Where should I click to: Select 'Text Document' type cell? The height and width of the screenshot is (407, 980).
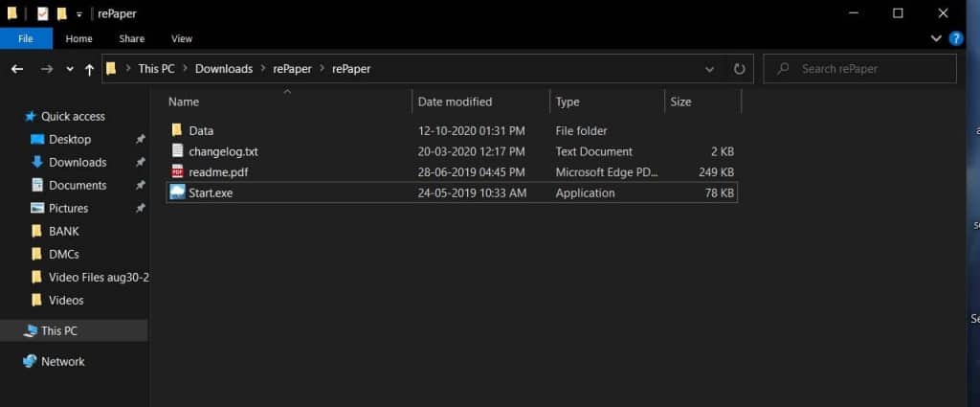coord(593,151)
